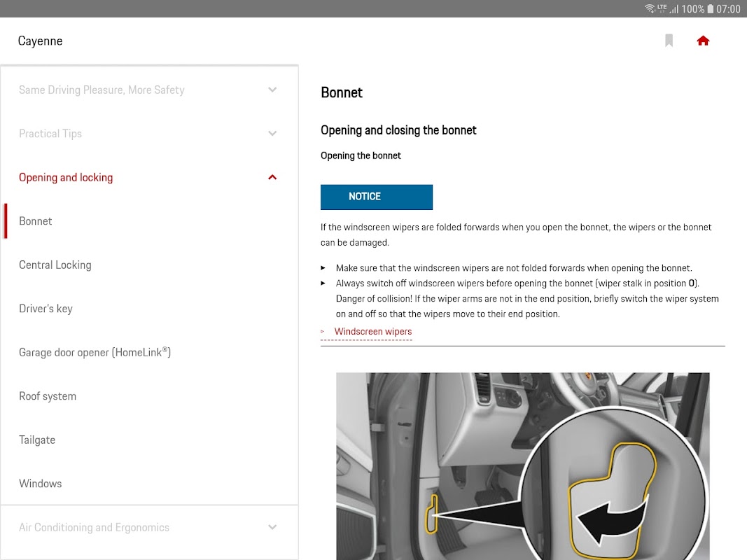Select Air Conditioning and Ergonomics heading
Image resolution: width=747 pixels, height=560 pixels.
[x=94, y=528]
